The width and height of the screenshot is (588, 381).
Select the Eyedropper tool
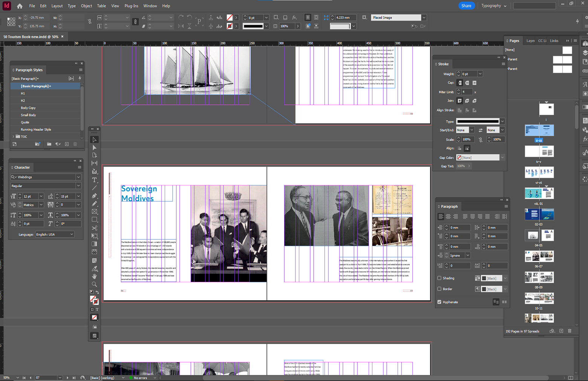tap(95, 268)
